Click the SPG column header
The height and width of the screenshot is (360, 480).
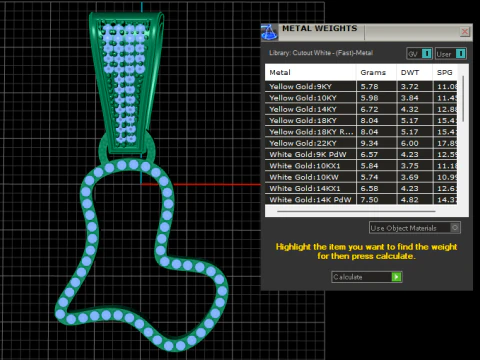(x=445, y=72)
